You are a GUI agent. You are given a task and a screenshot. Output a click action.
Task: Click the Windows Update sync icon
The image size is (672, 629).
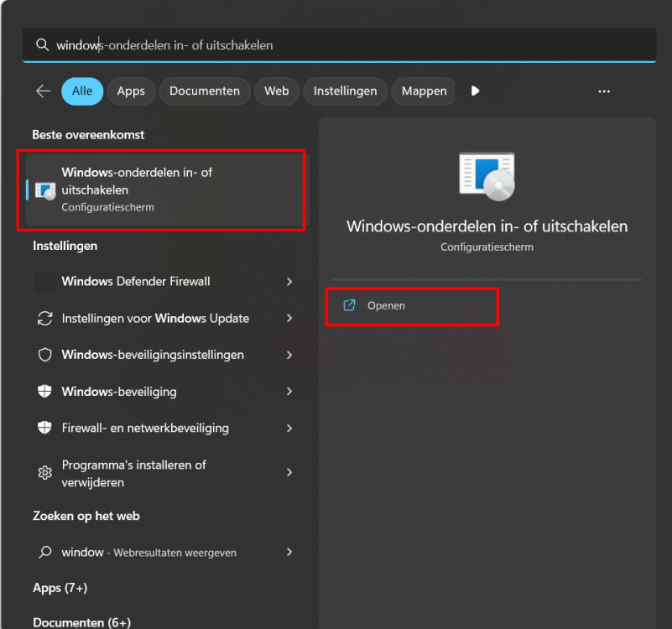[x=45, y=319]
